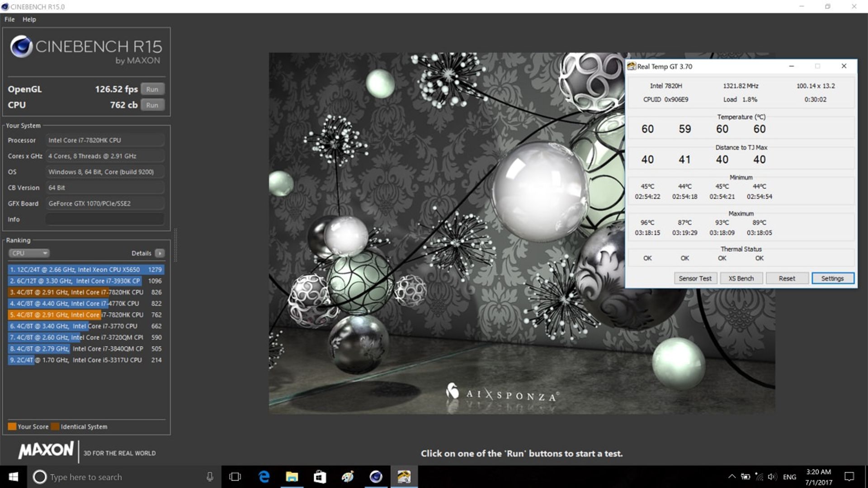Run the OpenGL benchmark test
This screenshot has height=488, width=868.
click(x=152, y=89)
